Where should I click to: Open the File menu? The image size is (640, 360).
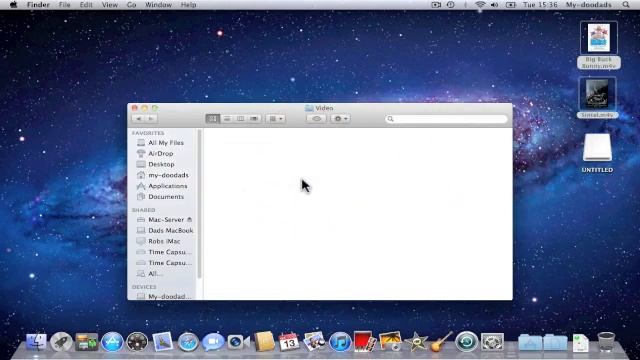click(64, 5)
